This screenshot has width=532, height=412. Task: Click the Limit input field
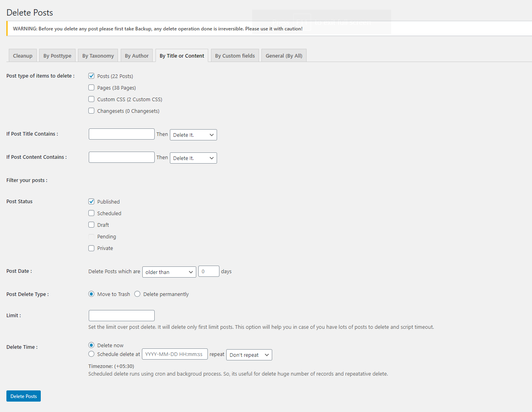coord(121,315)
